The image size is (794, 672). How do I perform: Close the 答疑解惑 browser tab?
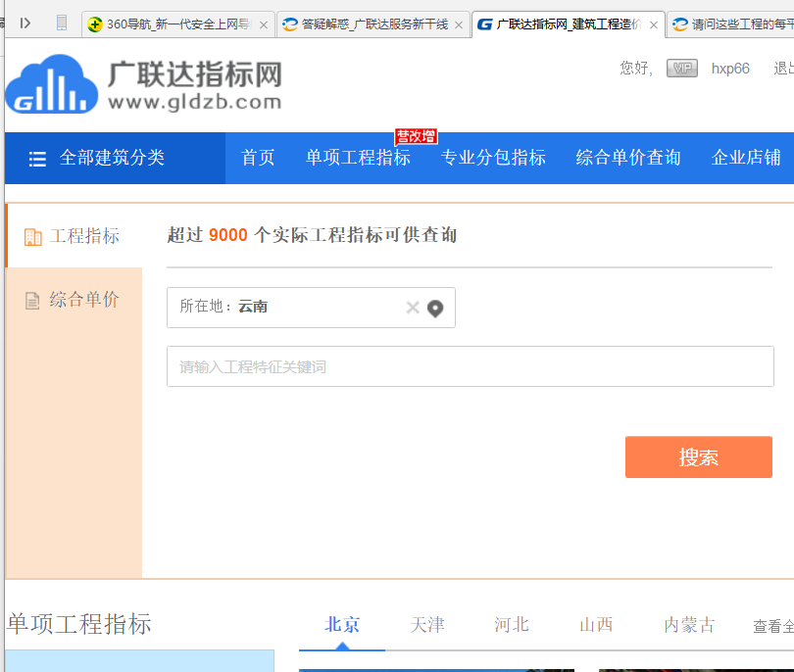point(459,24)
